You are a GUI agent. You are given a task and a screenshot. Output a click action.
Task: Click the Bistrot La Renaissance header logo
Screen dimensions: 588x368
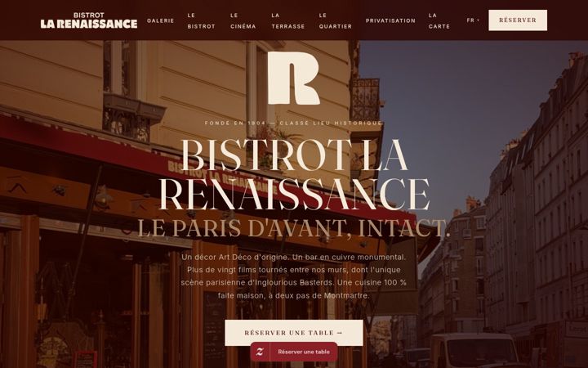[89, 20]
